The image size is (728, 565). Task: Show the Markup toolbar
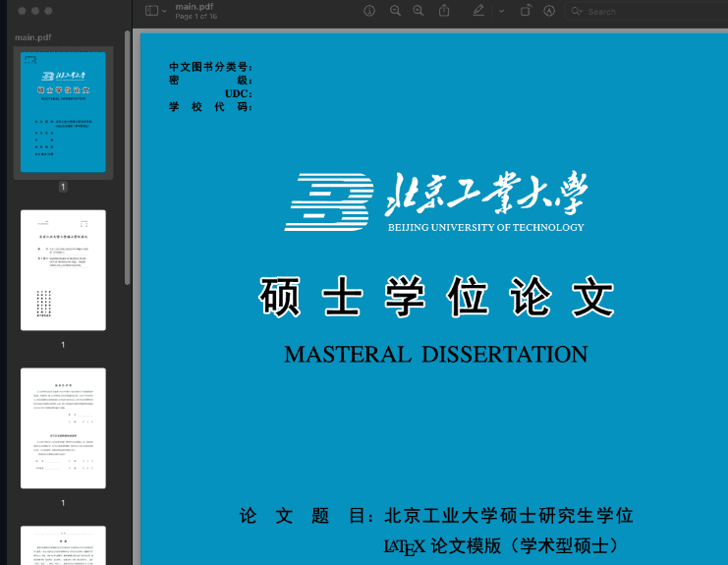point(549,11)
